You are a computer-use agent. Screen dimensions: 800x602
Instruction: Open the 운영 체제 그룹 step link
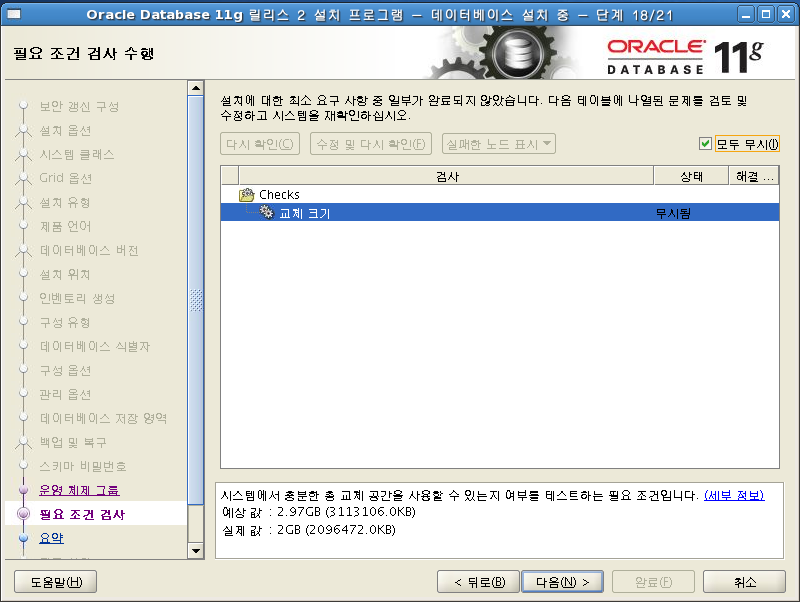[79, 490]
